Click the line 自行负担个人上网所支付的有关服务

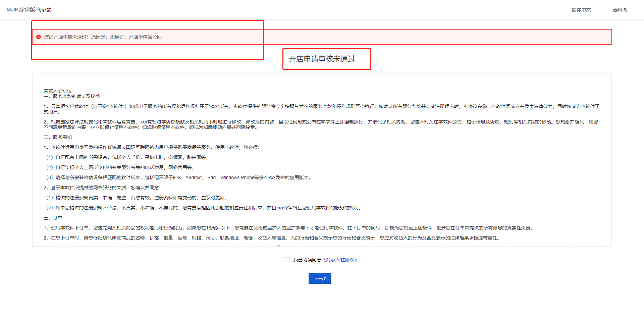click(119, 167)
